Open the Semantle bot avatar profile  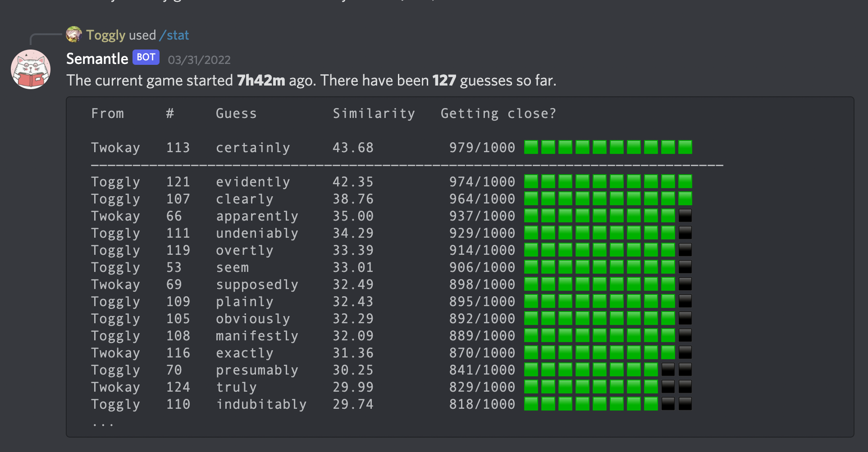tap(31, 69)
